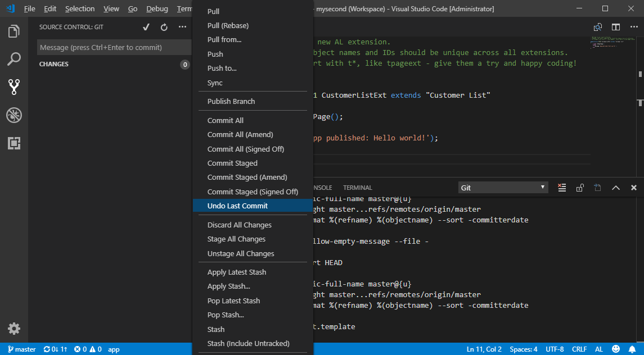644x355 pixels.
Task: Open the Search view icon
Action: [x=14, y=59]
